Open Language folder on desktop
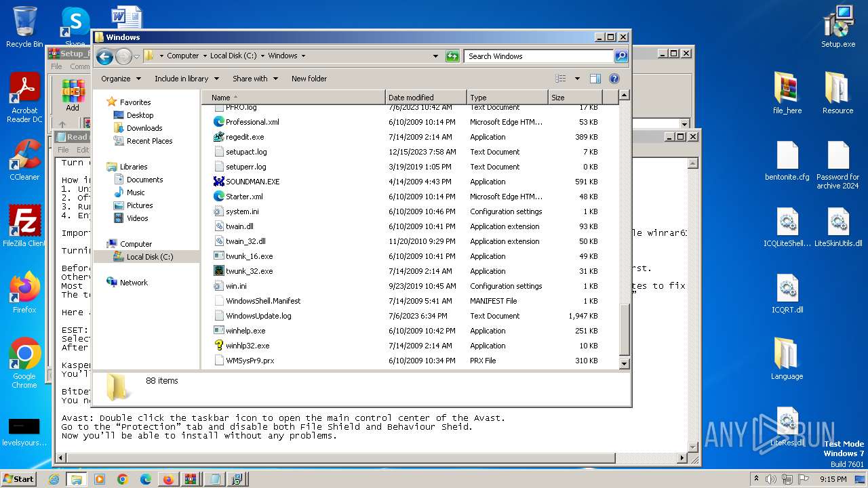This screenshot has height=488, width=868. click(787, 359)
